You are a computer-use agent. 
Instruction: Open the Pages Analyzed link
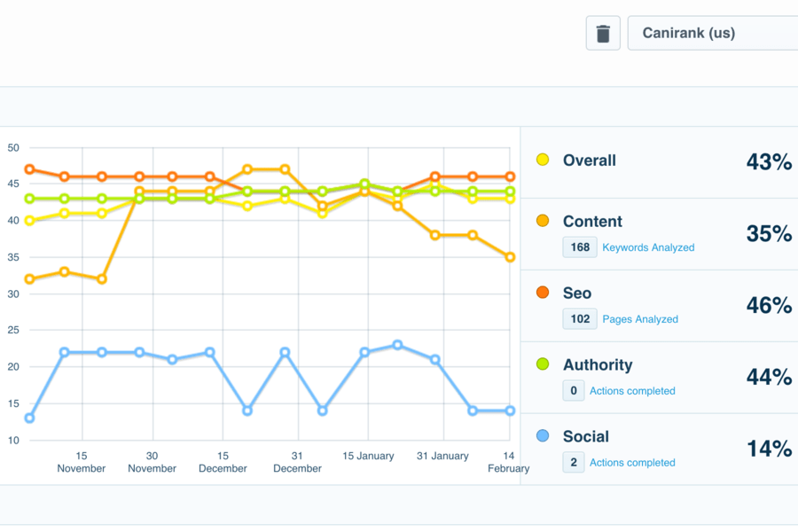[x=639, y=319]
